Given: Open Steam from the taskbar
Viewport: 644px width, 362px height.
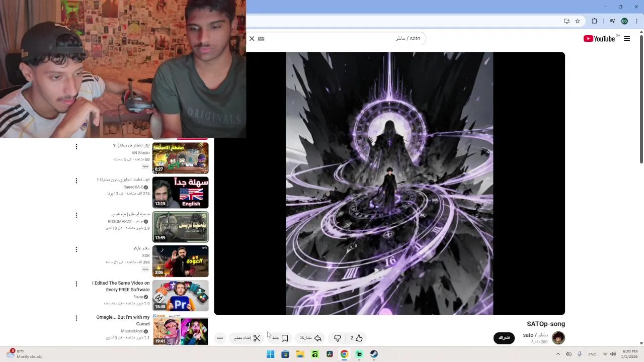Looking at the screenshot, I should pos(374,354).
